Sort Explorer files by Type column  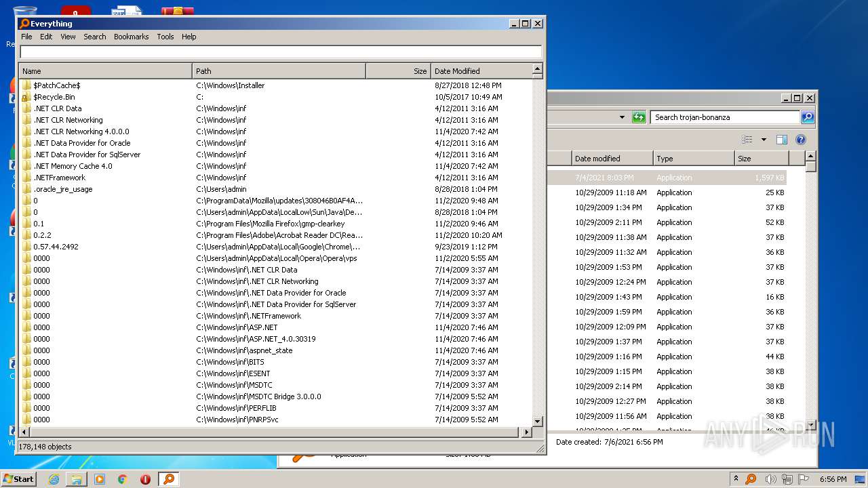[694, 159]
